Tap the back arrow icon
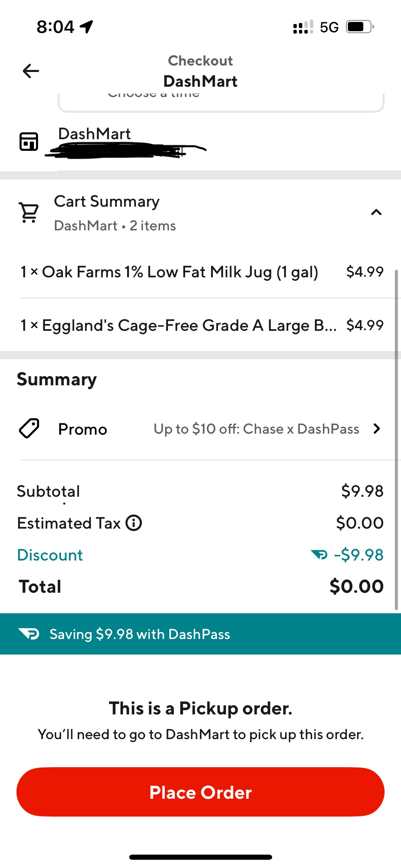The width and height of the screenshot is (401, 868). point(31,71)
